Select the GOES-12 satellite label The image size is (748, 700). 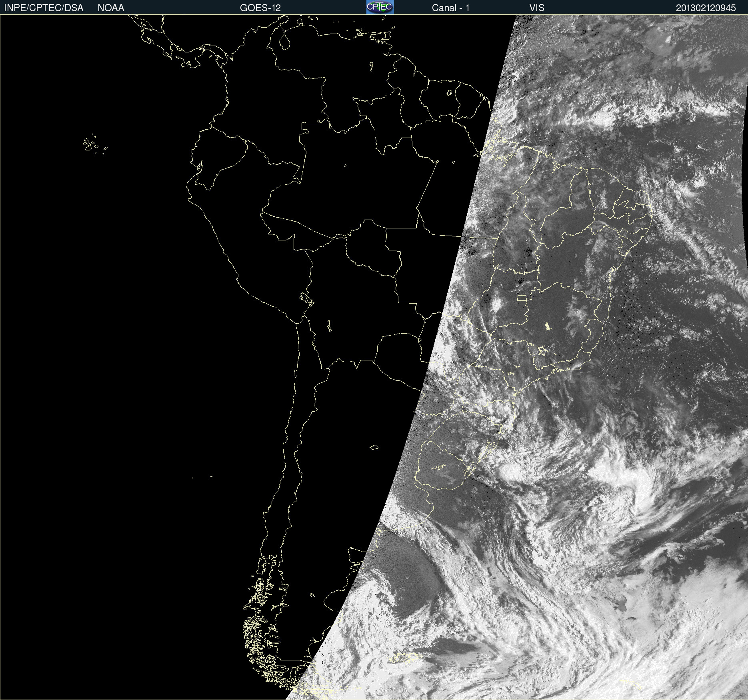coord(260,8)
